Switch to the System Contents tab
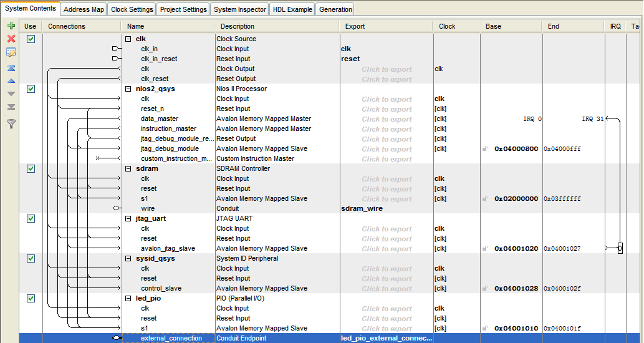The height and width of the screenshot is (343, 644). click(x=31, y=8)
